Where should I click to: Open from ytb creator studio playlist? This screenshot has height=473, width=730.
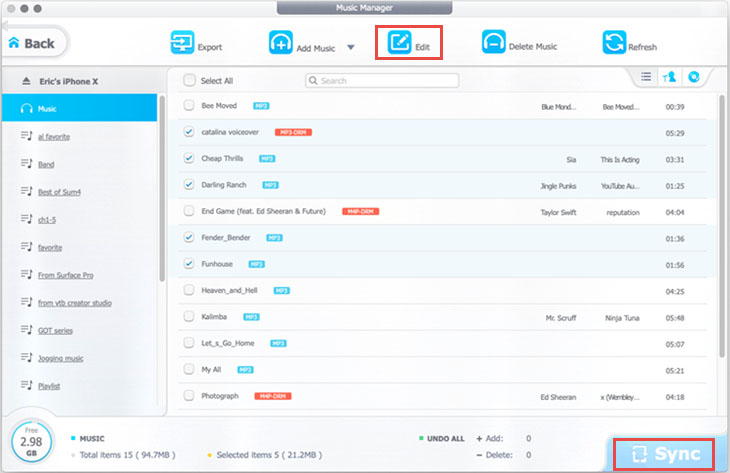click(x=75, y=303)
